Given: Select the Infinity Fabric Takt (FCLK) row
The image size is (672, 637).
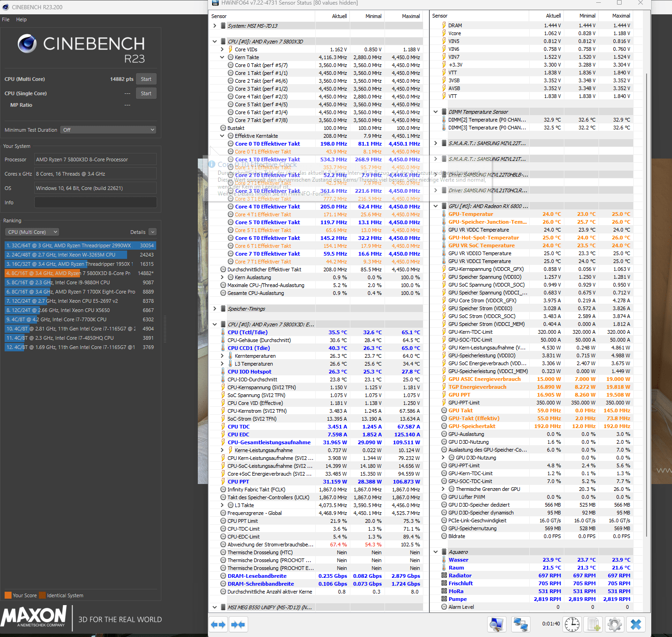Looking at the screenshot, I should coord(317,490).
